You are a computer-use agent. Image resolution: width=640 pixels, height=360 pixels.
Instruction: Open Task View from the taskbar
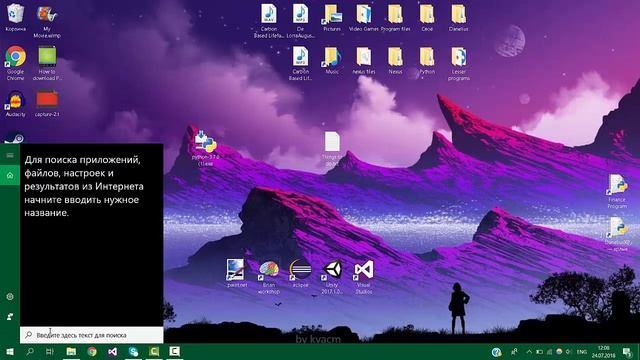50,351
